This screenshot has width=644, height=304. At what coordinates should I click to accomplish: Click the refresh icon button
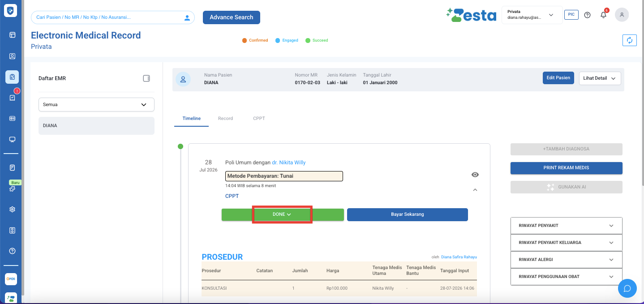click(x=630, y=40)
